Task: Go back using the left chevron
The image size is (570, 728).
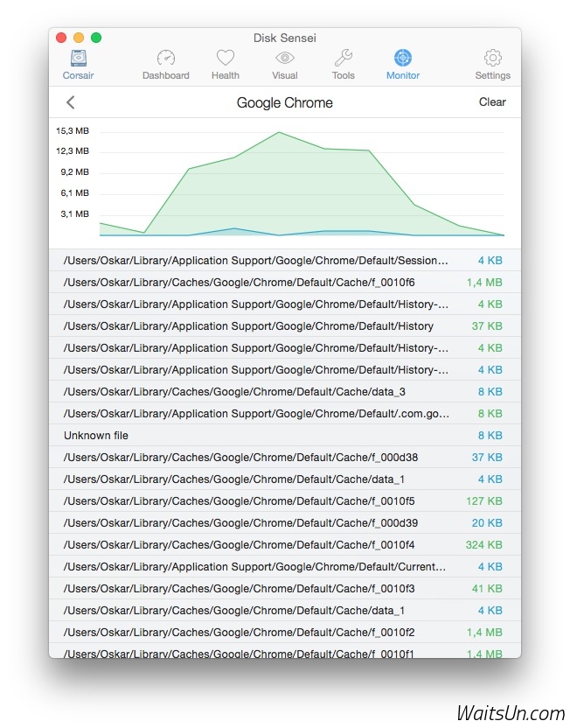Action: [71, 102]
